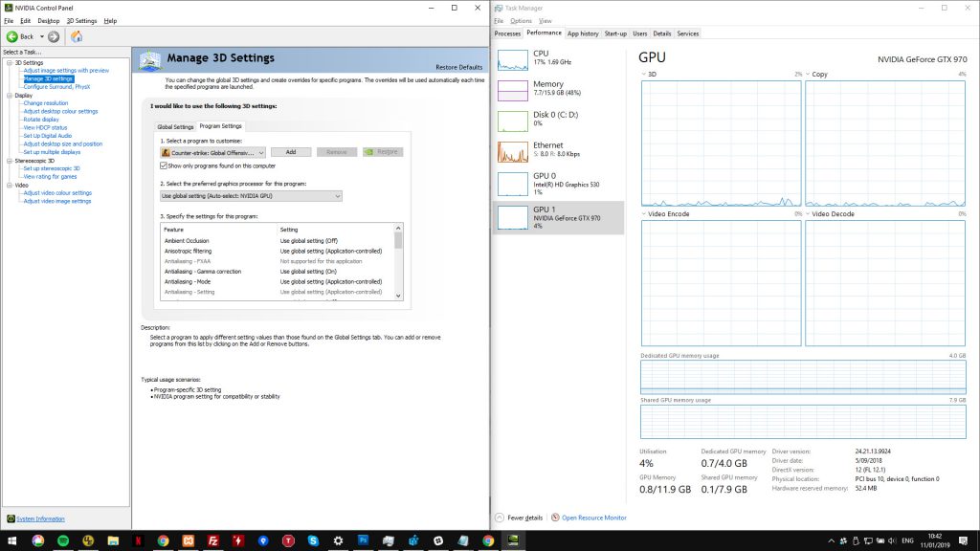Image resolution: width=980 pixels, height=551 pixels.
Task: Open the System Information link
Action: pyautogui.click(x=40, y=519)
